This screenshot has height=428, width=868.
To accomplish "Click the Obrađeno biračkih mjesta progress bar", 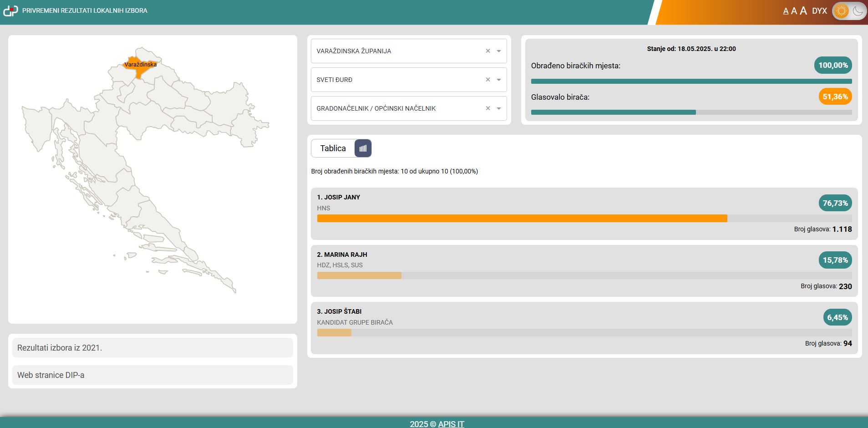I will (x=691, y=82).
